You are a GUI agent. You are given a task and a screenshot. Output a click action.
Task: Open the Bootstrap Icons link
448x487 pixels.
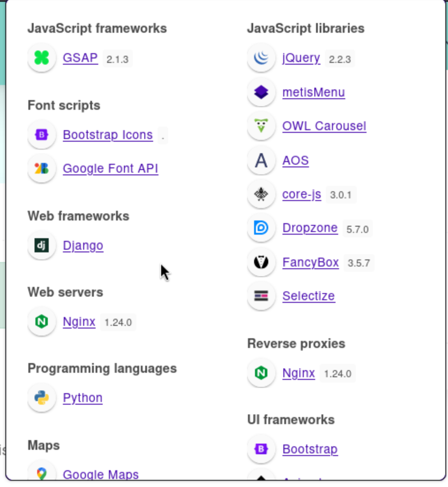click(x=108, y=135)
